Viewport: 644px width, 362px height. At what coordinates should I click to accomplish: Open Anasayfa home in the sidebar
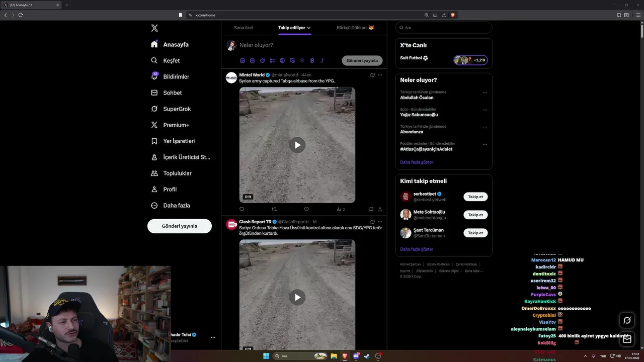point(170,44)
